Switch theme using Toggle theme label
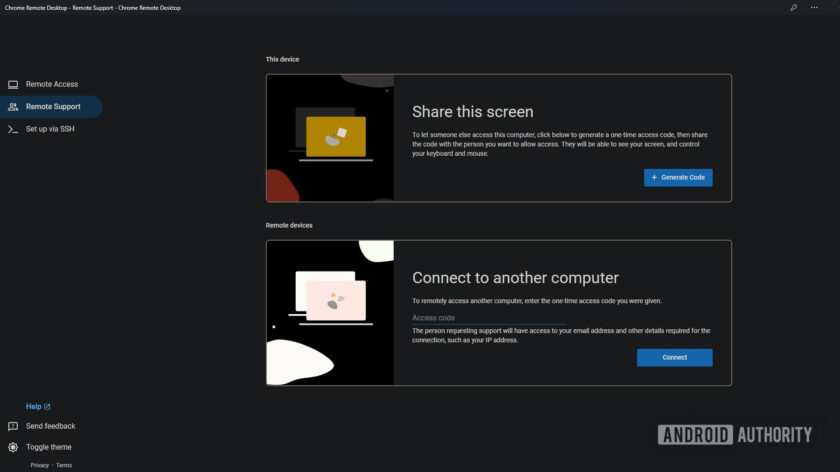840x472 pixels. click(x=49, y=447)
